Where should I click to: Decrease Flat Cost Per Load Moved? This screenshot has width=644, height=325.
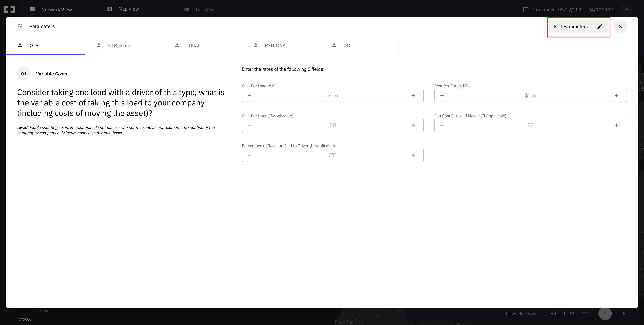tap(442, 125)
